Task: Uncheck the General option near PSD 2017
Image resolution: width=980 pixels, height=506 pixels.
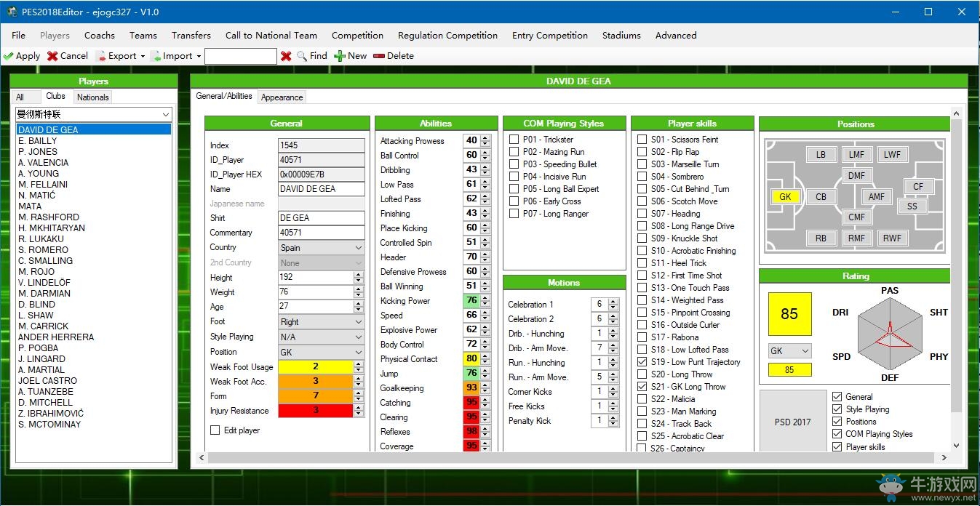Action: click(x=837, y=397)
